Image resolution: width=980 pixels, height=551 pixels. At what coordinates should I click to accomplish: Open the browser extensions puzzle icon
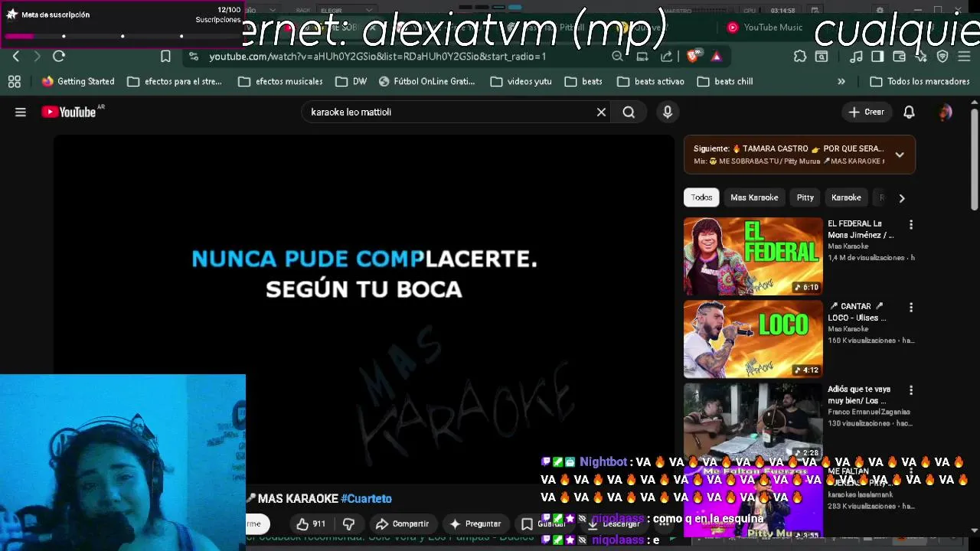[x=800, y=57]
